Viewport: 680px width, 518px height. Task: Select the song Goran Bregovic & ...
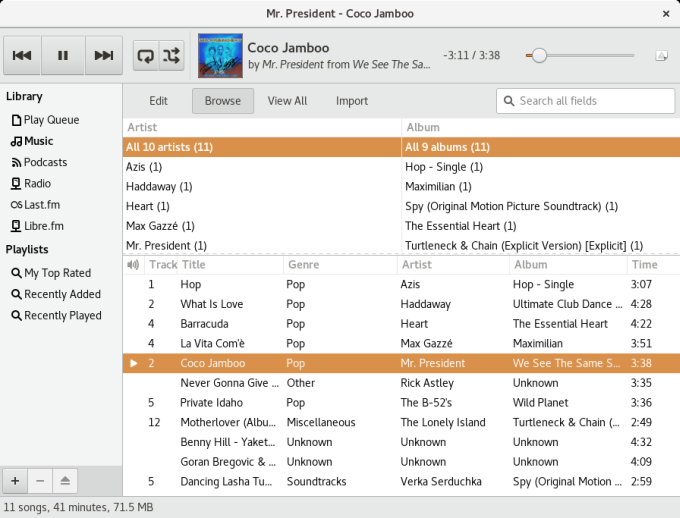point(402,462)
